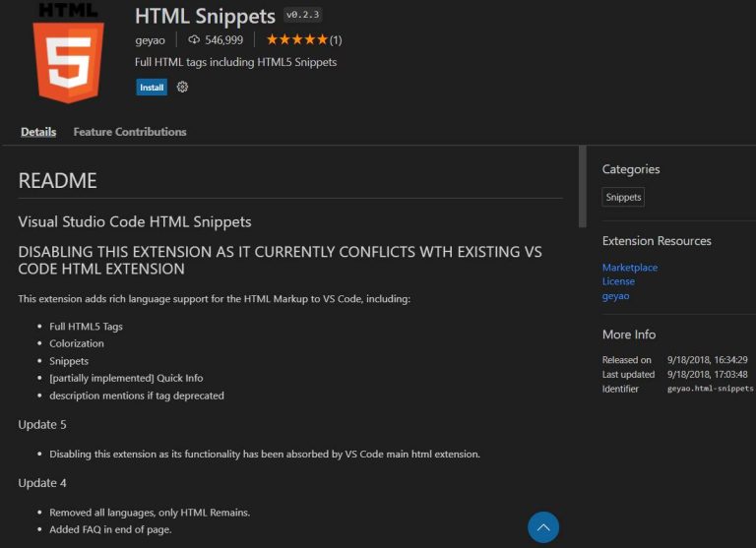Open the Marketplace resource link
Screen dimensions: 756x548
(630, 268)
